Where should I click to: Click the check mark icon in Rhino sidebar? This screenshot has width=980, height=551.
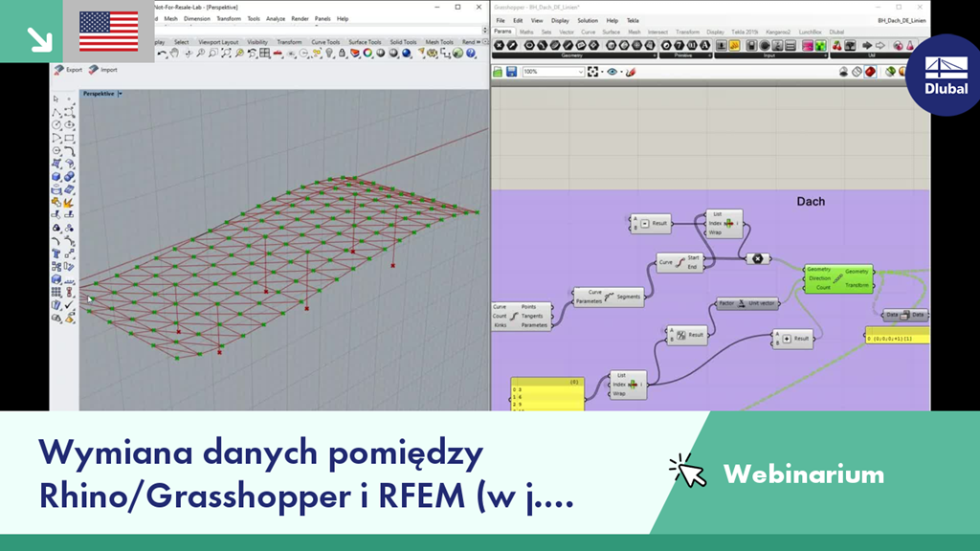click(69, 304)
